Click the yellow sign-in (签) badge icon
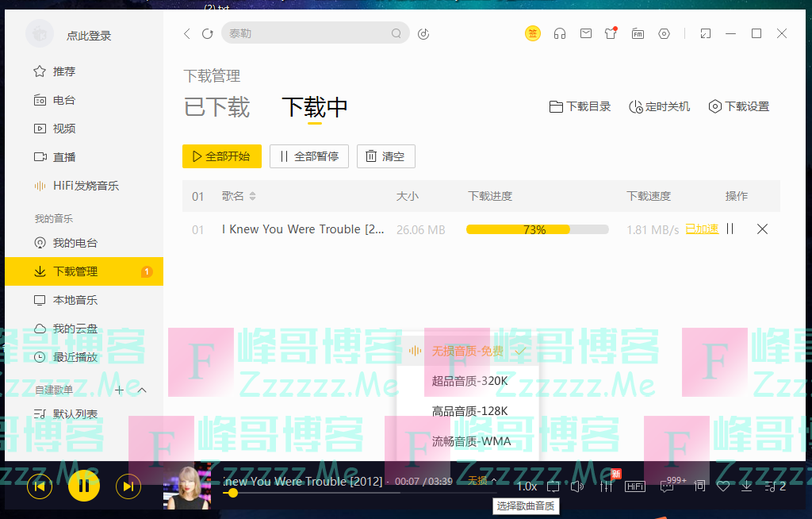 pyautogui.click(x=533, y=33)
